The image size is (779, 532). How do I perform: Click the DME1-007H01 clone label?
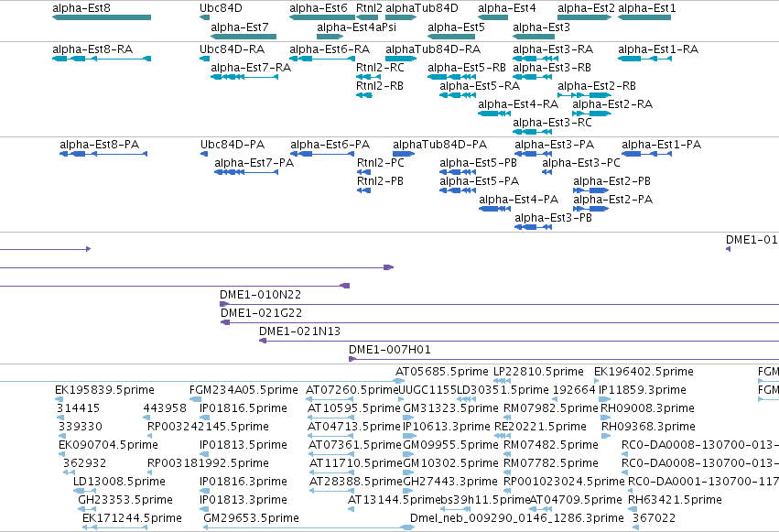[390, 350]
